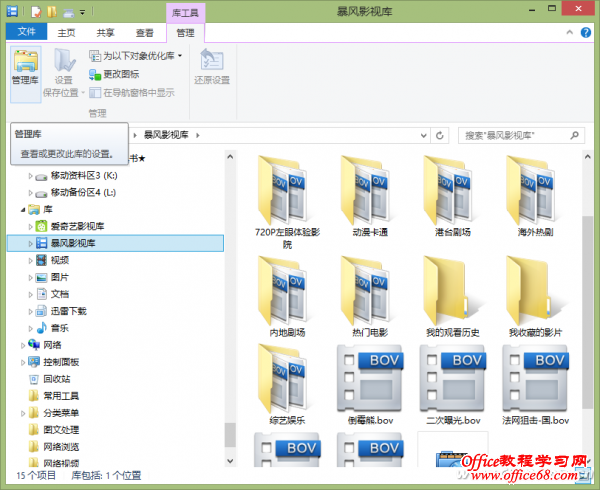The width and height of the screenshot is (600, 490).
Task: Select the 动漫卡通 folder
Action: [370, 196]
